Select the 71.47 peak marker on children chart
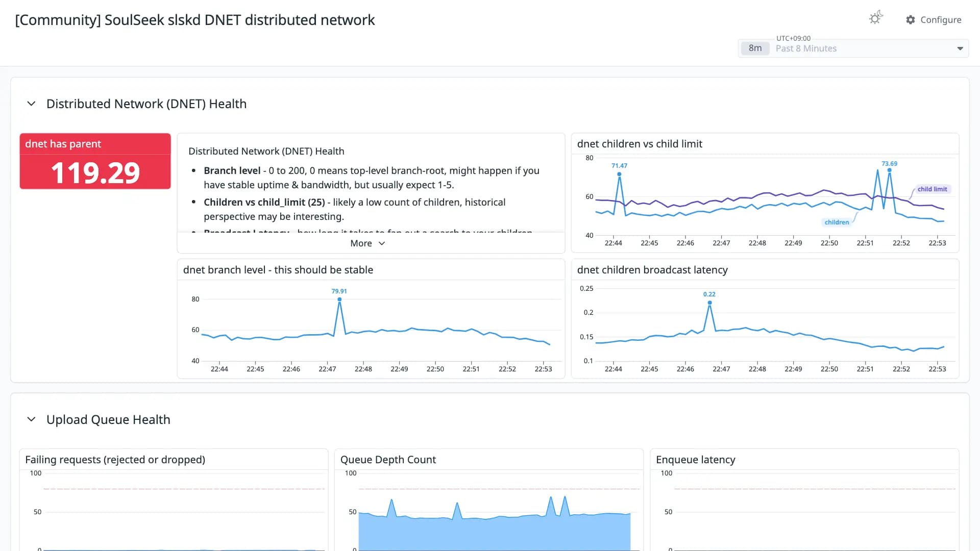 pyautogui.click(x=619, y=174)
